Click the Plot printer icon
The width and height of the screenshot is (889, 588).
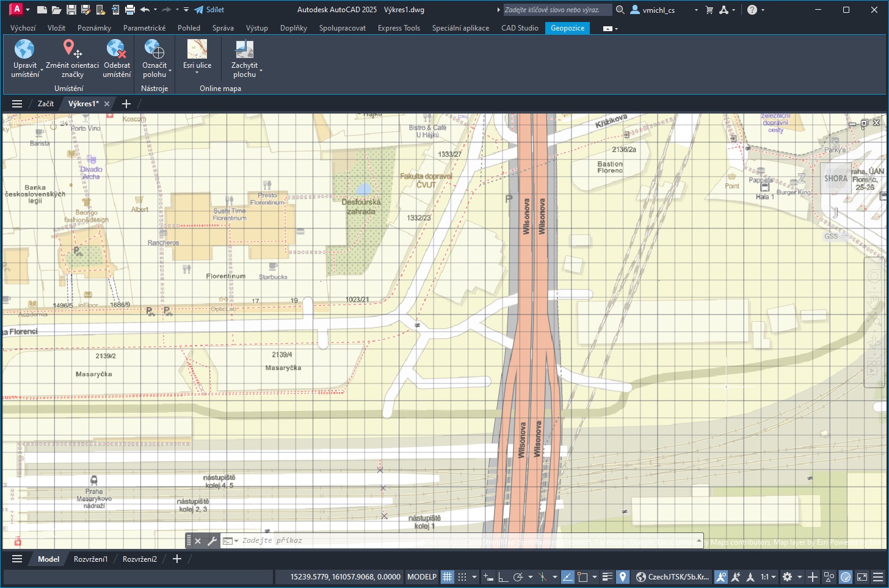click(129, 10)
